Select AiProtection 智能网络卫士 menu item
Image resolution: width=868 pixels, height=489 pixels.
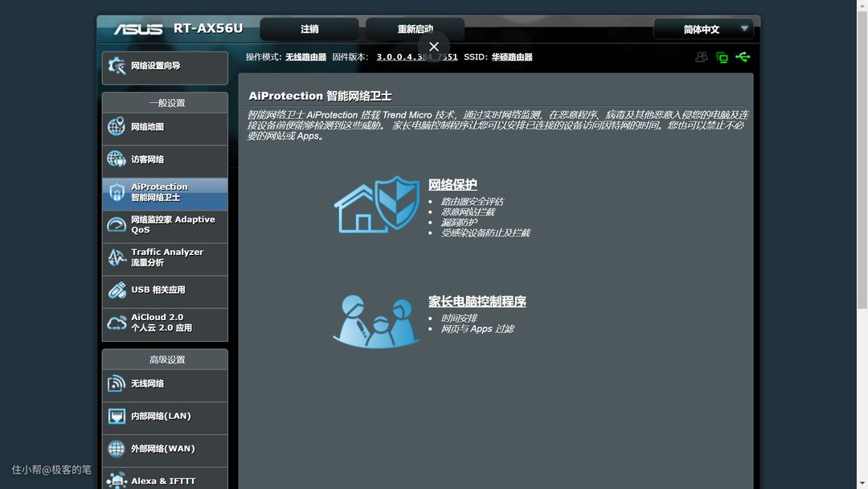click(x=165, y=192)
